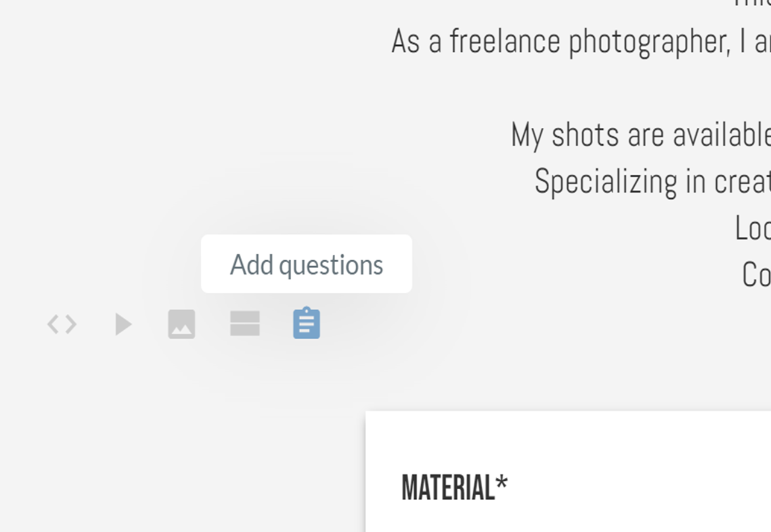Select the add video play icon
Image resolution: width=771 pixels, height=532 pixels.
pos(124,324)
